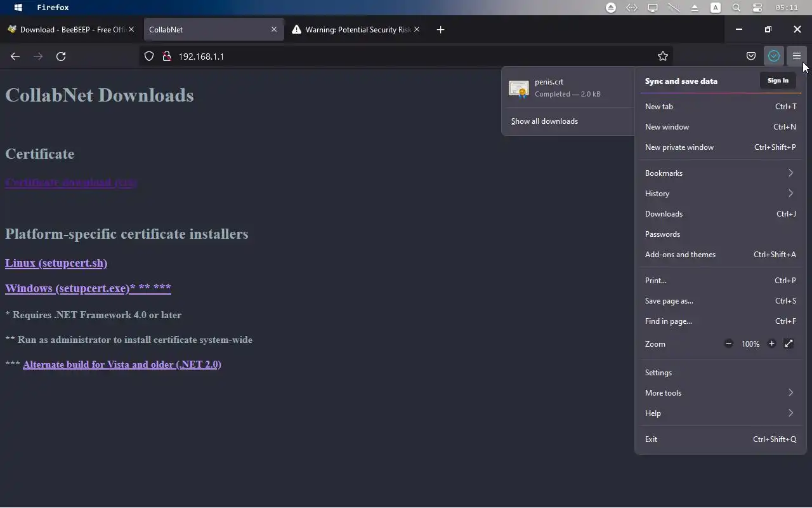The image size is (812, 508).
Task: Expand the History submenu
Action: click(x=721, y=194)
